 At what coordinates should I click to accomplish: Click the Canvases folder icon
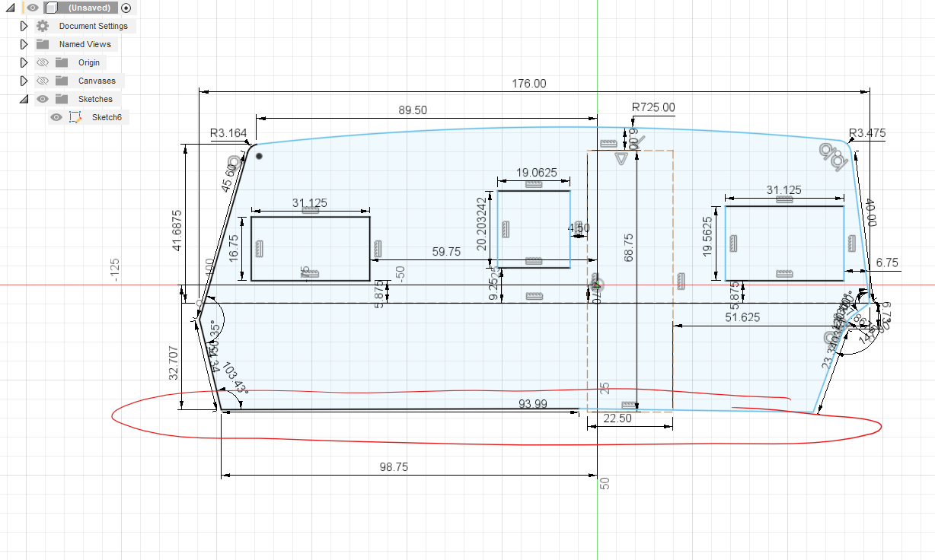tap(62, 81)
